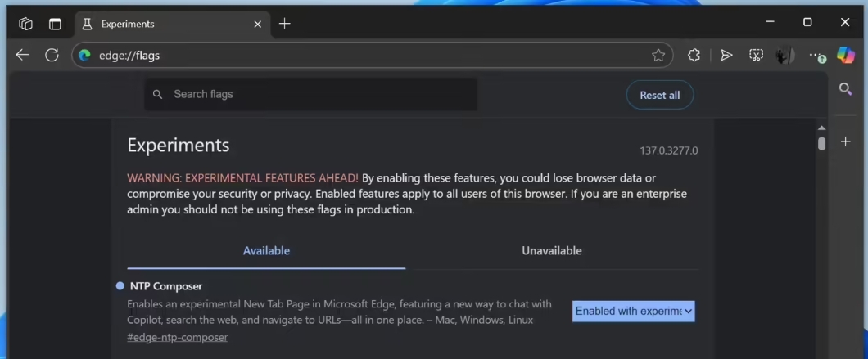Open the NTP Composer state dropdown
This screenshot has width=868, height=359.
633,311
